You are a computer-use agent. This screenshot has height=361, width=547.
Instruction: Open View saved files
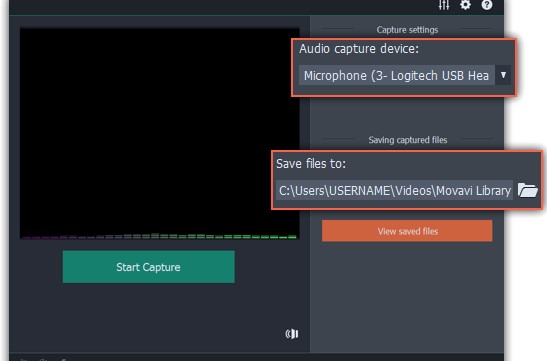(407, 231)
